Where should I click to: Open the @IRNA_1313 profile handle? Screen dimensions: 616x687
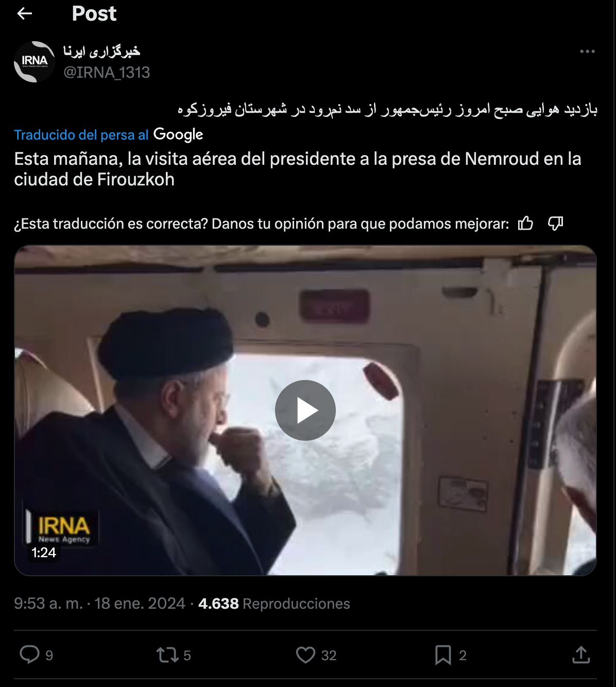[107, 73]
